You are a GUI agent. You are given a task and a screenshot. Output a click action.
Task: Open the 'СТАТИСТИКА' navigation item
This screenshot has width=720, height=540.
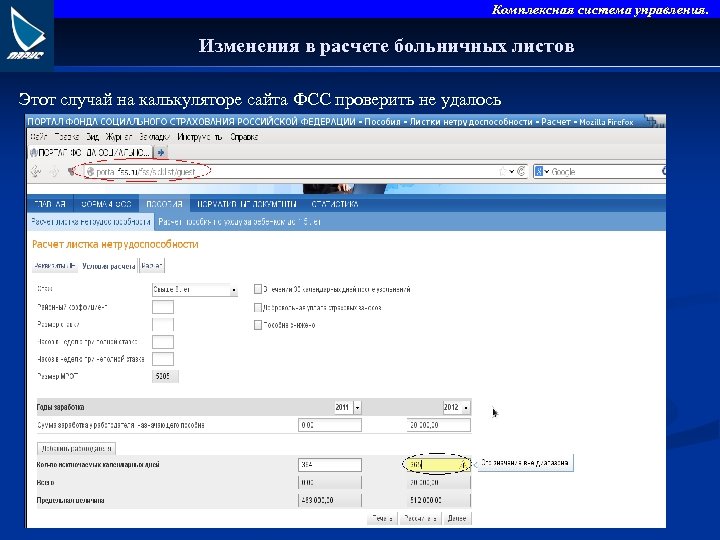click(x=335, y=204)
